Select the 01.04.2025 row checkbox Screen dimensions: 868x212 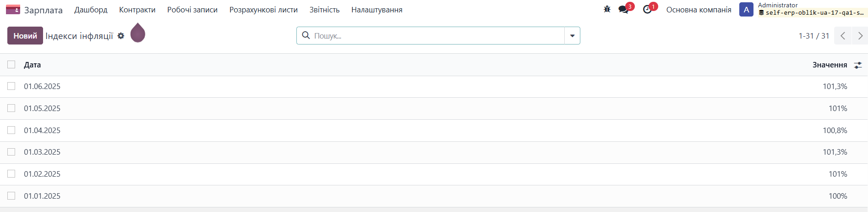(x=11, y=130)
